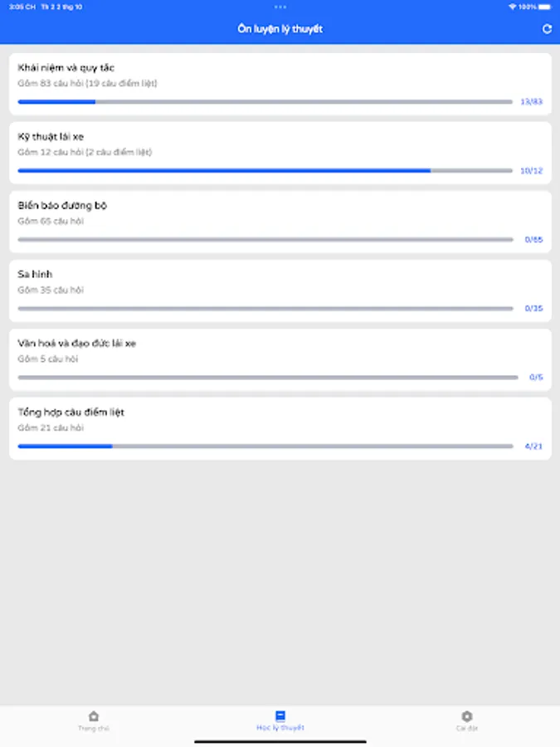Select Văn hoá và đạo đức lái xe

280,350
